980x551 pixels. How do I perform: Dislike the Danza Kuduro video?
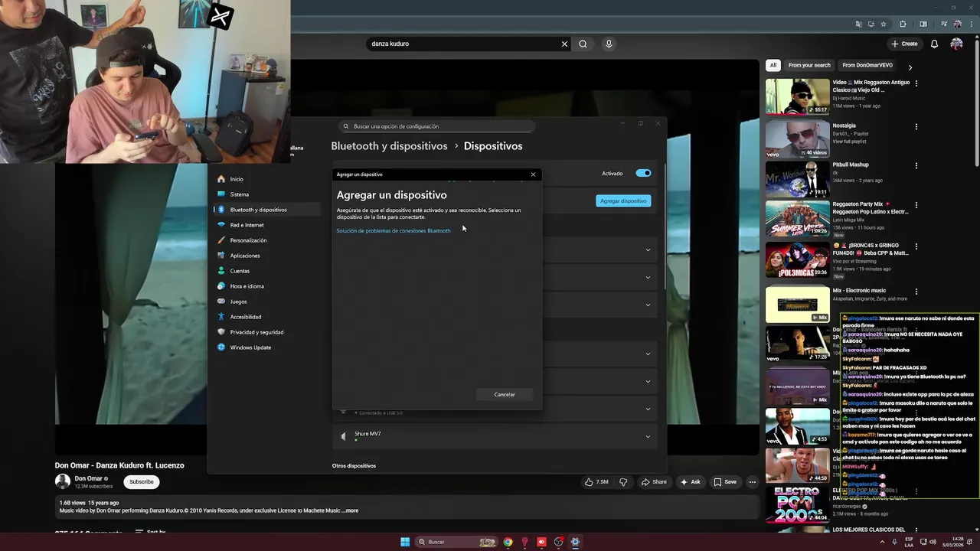tap(623, 481)
